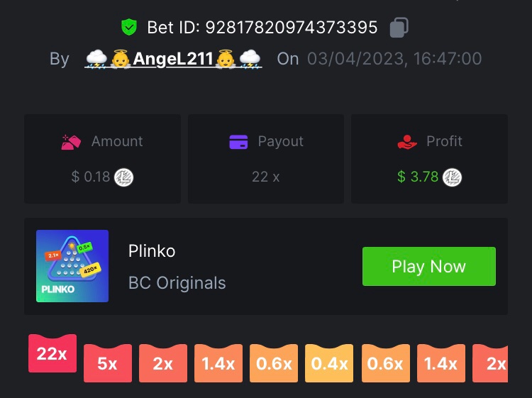Click the Plinko game title text
The width and height of the screenshot is (532, 398).
coord(152,251)
